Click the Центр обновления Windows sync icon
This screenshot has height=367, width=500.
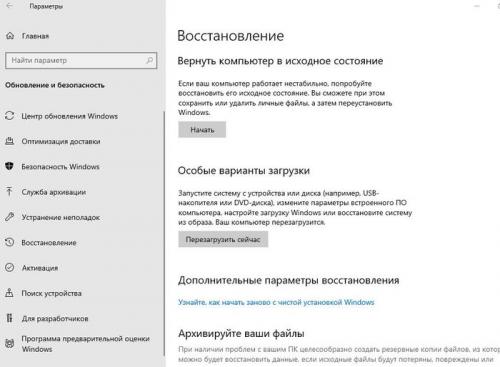click(x=10, y=116)
